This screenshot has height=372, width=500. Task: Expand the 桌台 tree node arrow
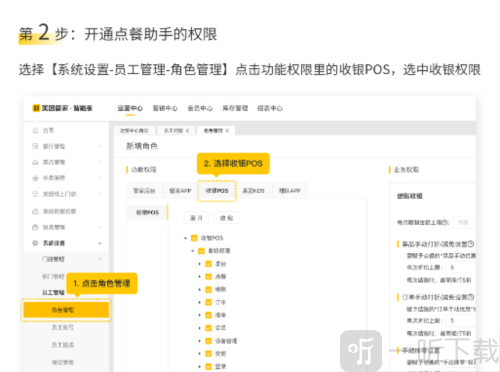point(200,264)
